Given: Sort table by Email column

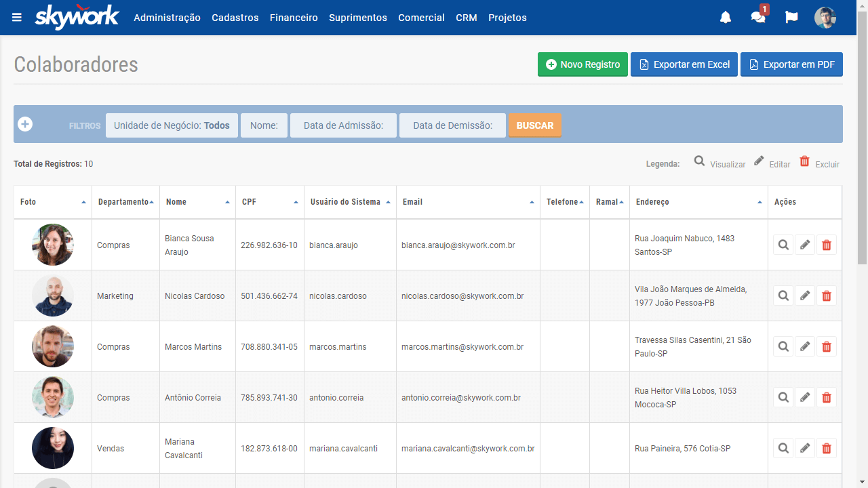Looking at the screenshot, I should [467, 202].
